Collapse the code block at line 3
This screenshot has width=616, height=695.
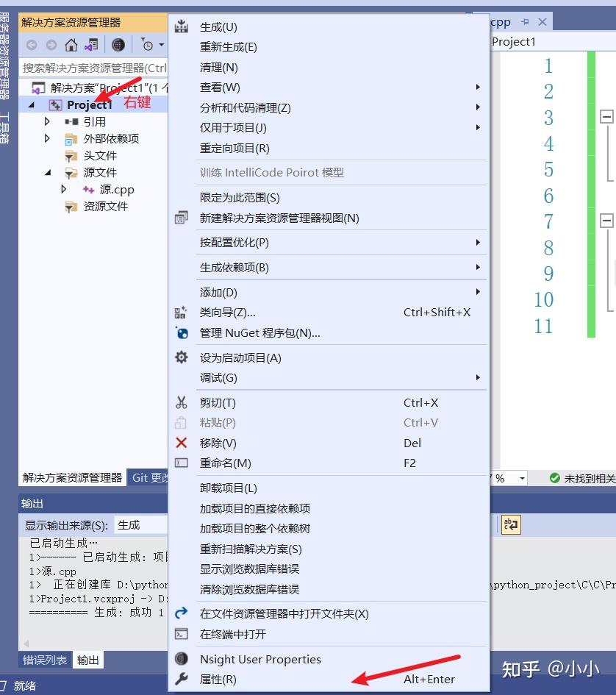[x=606, y=117]
